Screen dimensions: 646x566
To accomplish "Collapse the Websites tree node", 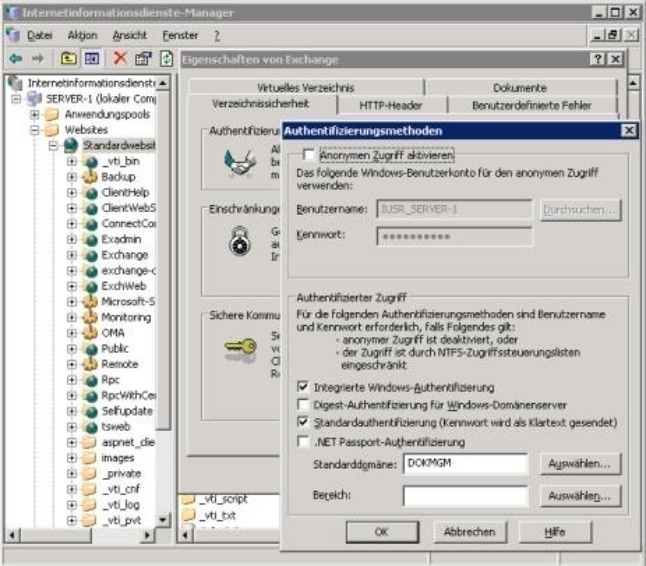I will pyautogui.click(x=36, y=130).
